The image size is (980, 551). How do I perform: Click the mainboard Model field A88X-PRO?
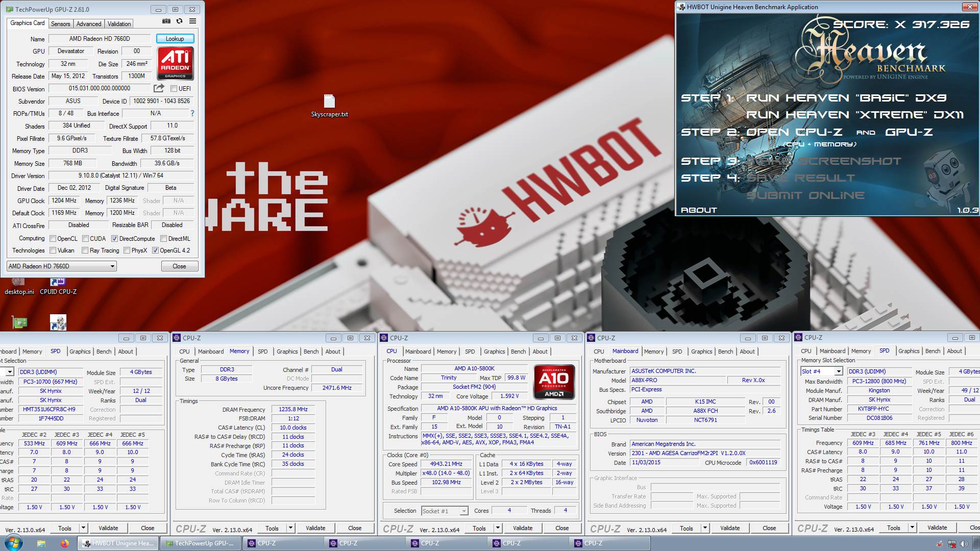tap(677, 381)
